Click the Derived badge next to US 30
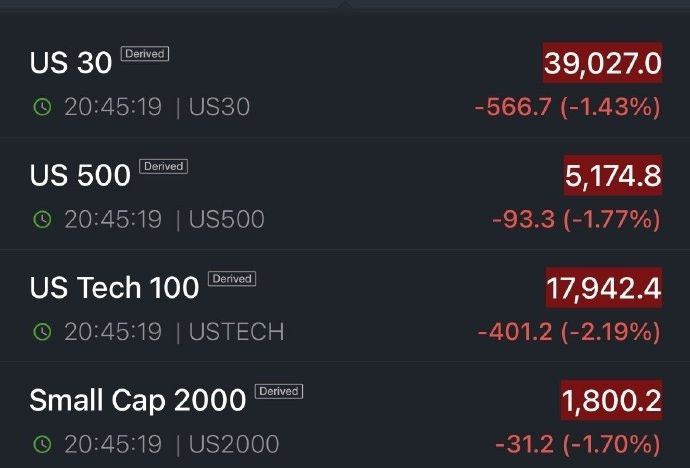Screen dimensions: 690x468 click(x=145, y=54)
